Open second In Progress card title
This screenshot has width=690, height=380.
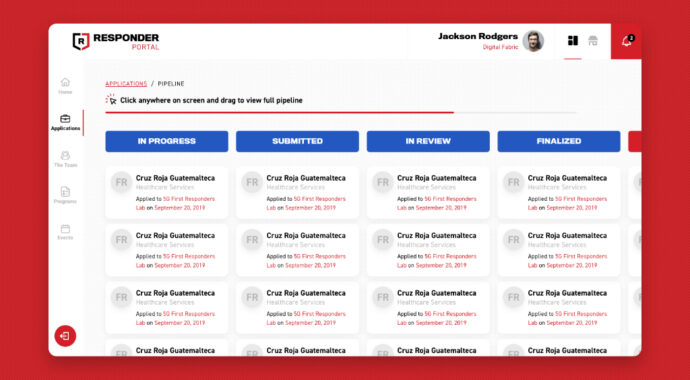(x=175, y=236)
